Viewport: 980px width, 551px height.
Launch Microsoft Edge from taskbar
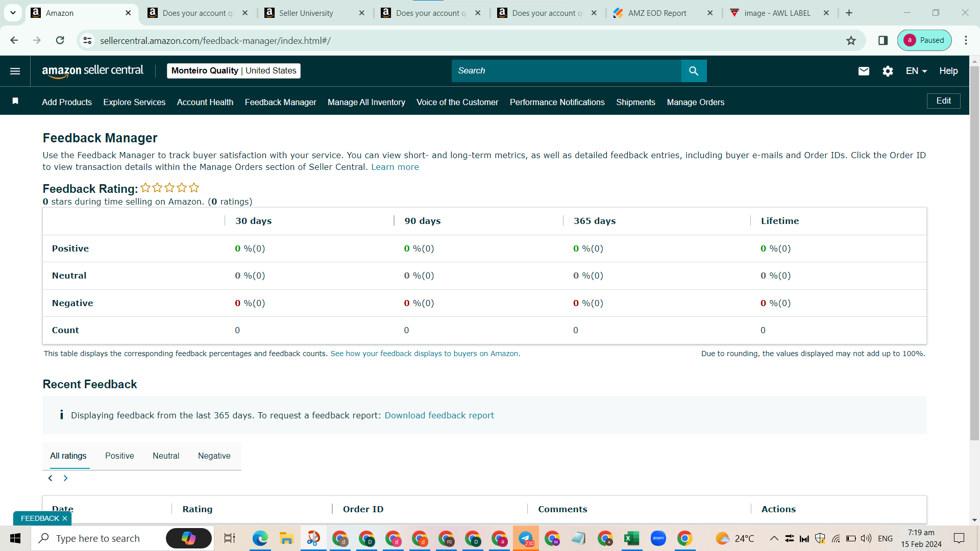pos(260,538)
